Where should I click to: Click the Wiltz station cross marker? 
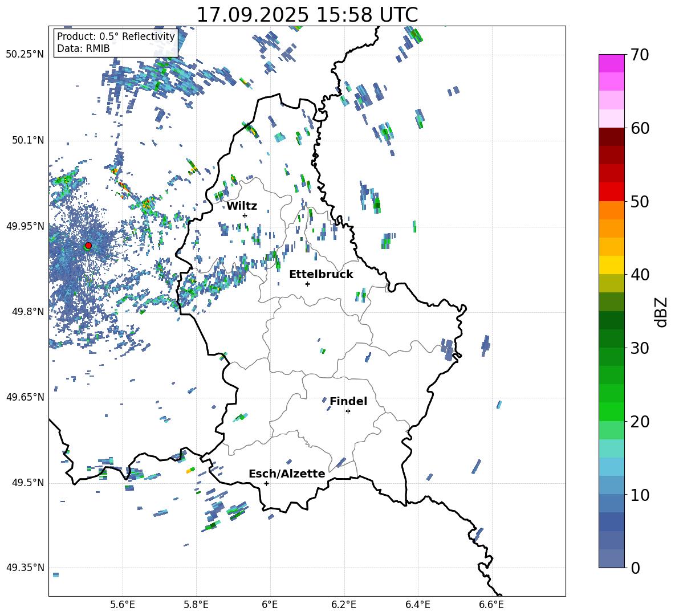pos(245,215)
